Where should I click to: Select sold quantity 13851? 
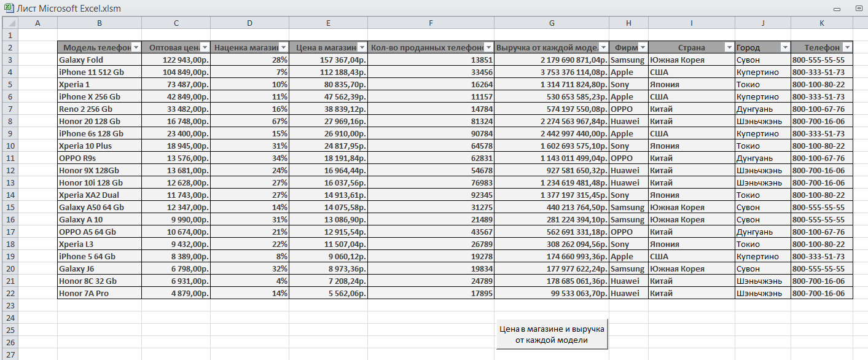point(431,60)
